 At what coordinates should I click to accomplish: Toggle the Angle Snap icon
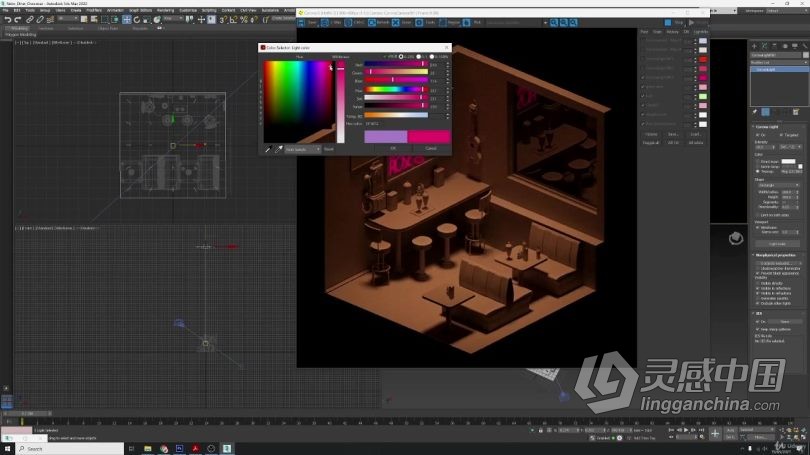233,20
